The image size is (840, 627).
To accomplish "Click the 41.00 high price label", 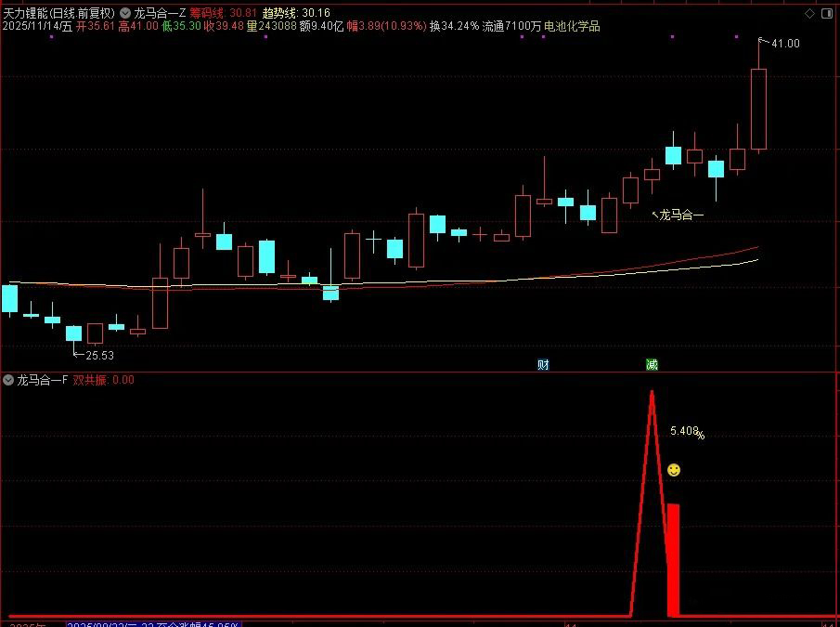I will tap(785, 44).
